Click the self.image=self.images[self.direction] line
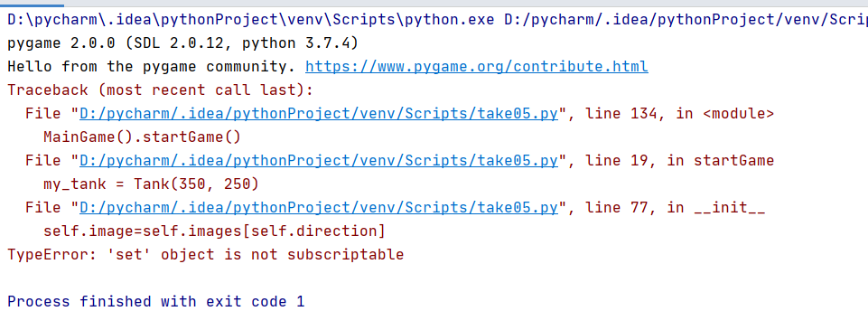 point(214,231)
